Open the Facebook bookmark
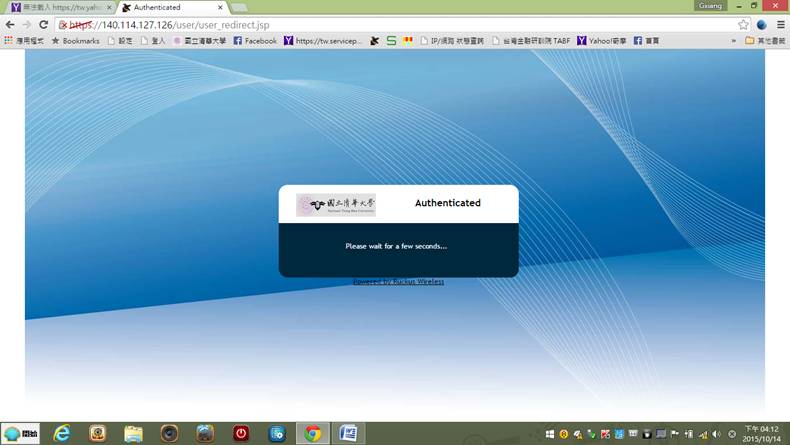 pos(255,41)
